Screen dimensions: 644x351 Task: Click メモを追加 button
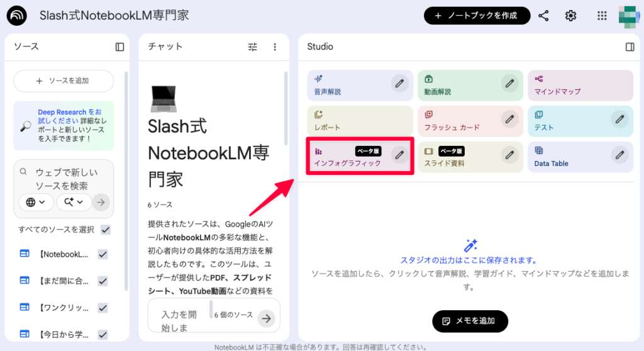pyautogui.click(x=470, y=321)
